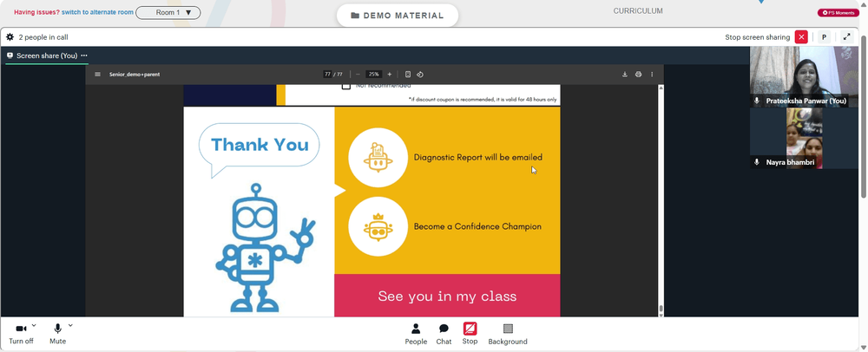The height and width of the screenshot is (352, 868).
Task: Click the PDF page number field
Action: click(327, 74)
